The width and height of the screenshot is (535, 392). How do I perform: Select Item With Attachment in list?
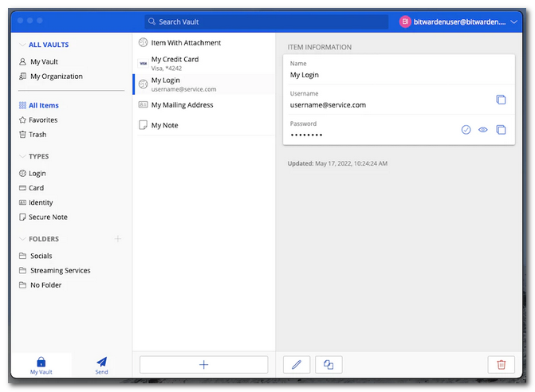tap(204, 42)
